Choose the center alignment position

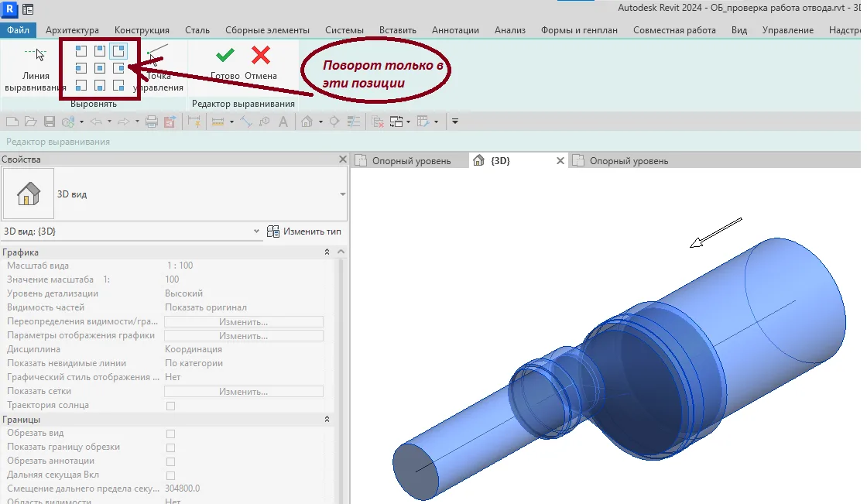tap(100, 68)
